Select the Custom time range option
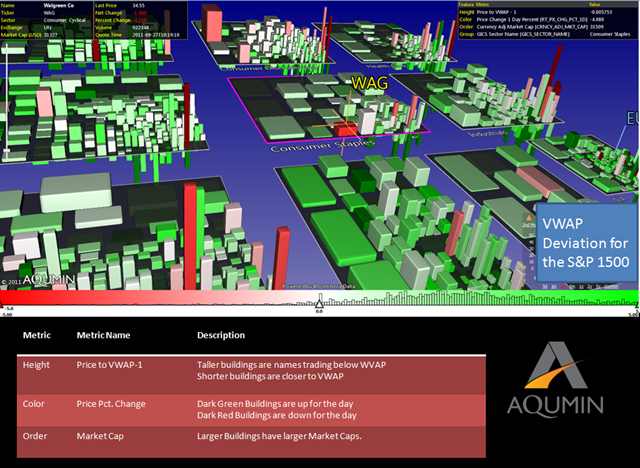640x468 pixels. (x=611, y=286)
